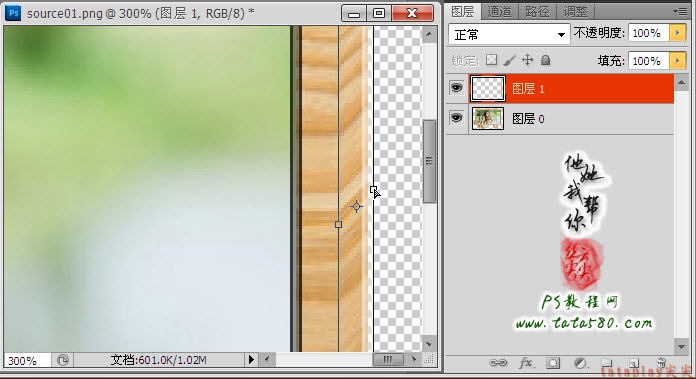Open the fill slider arrow
This screenshot has width=696, height=379.
678,61
